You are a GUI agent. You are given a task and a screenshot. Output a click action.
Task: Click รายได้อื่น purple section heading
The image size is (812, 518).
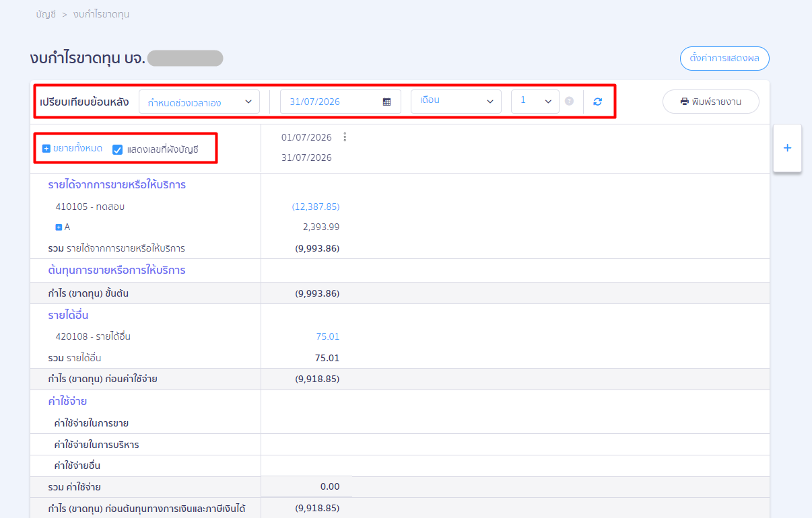(68, 315)
